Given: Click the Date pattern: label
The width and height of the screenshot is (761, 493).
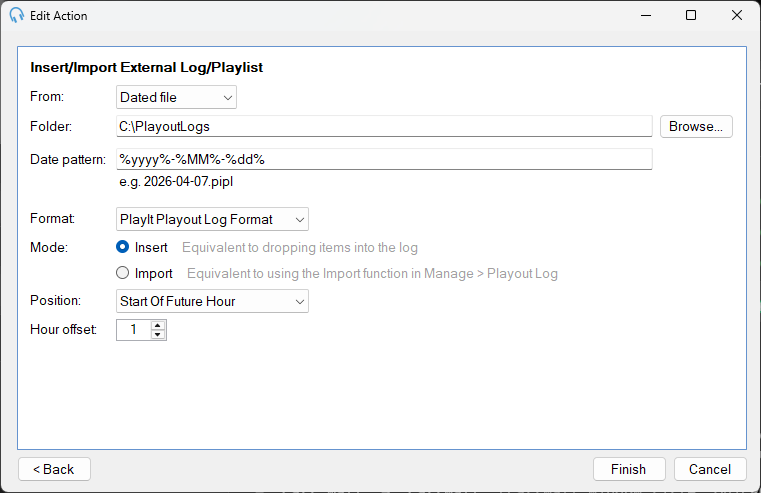Looking at the screenshot, I should 68,160.
